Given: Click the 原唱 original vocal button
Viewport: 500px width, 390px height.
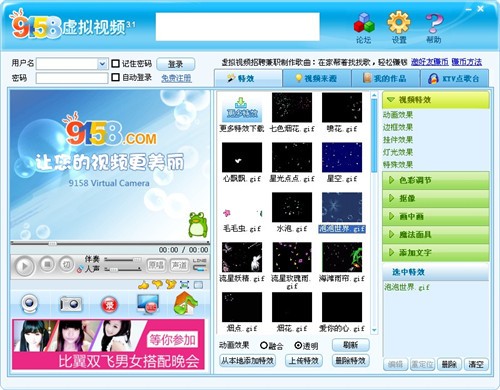Looking at the screenshot, I should pyautogui.click(x=156, y=265).
